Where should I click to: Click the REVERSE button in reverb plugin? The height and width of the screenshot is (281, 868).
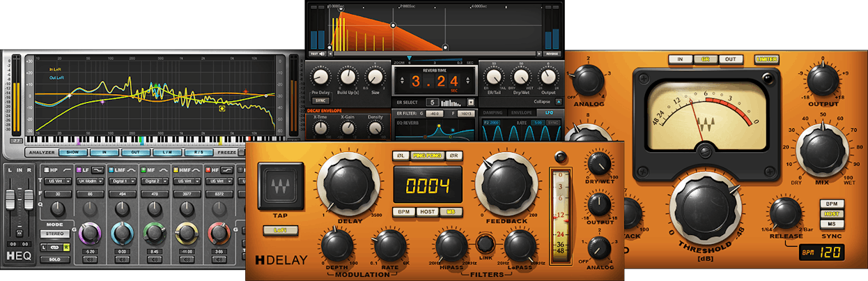tap(552, 54)
